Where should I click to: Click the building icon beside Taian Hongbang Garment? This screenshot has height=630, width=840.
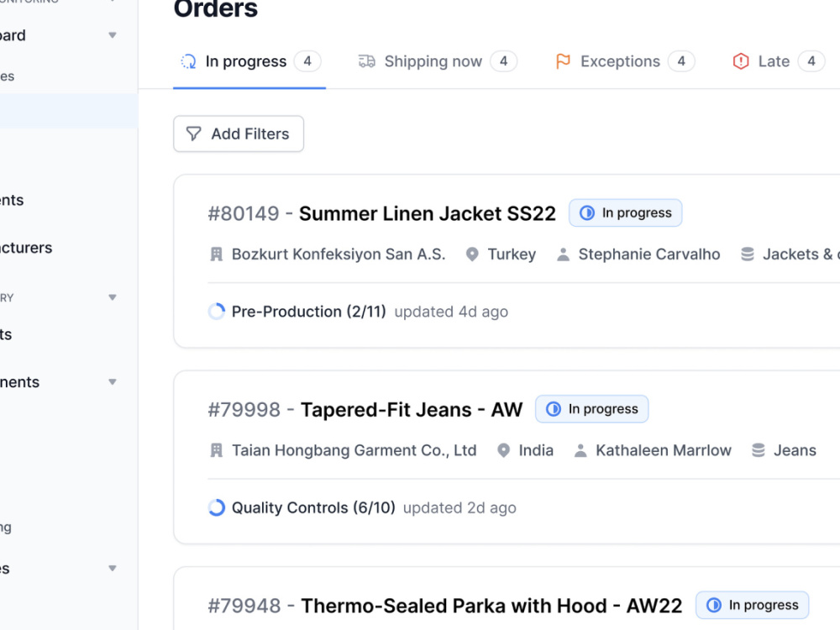[217, 450]
